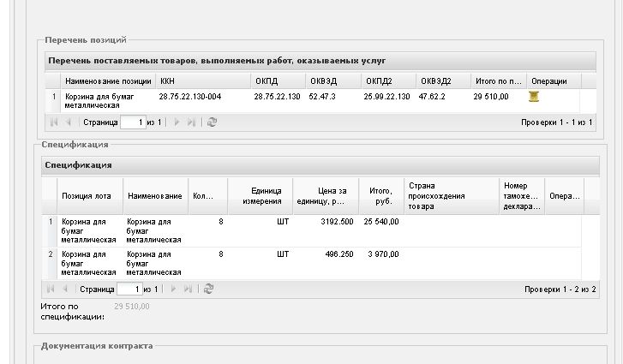Select ОКПД value 28.75.22.130
623x364 pixels.
(277, 97)
